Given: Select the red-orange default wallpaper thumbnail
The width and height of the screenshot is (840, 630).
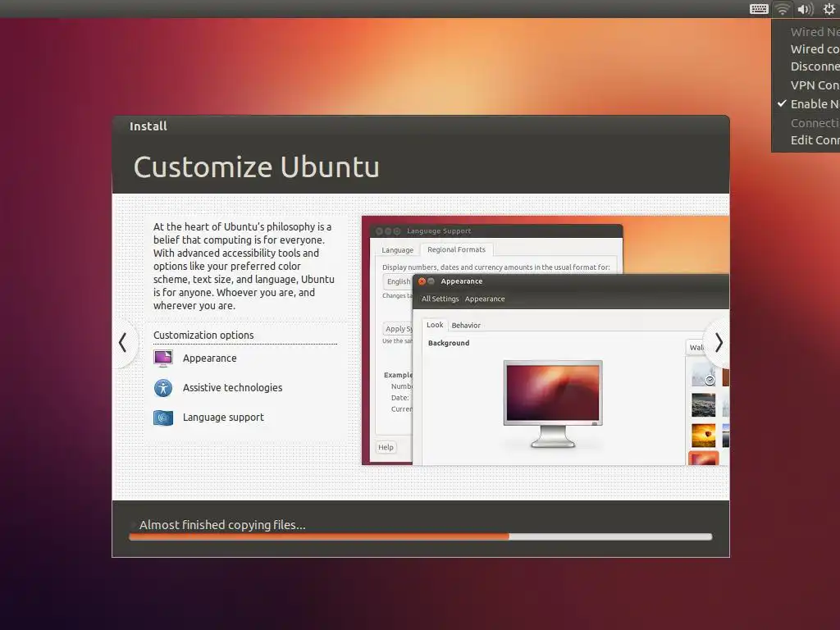Looking at the screenshot, I should point(703,459).
